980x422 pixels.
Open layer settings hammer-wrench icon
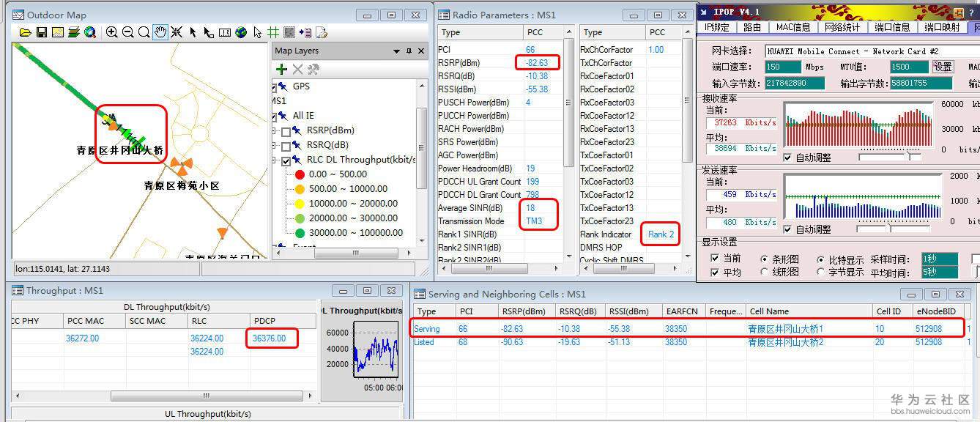pyautogui.click(x=313, y=69)
